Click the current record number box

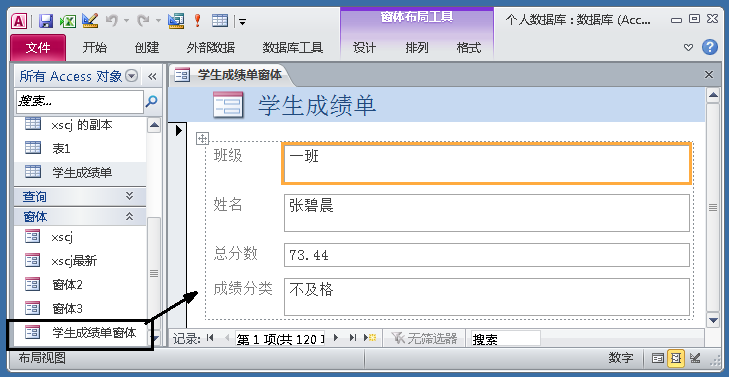[x=280, y=339]
